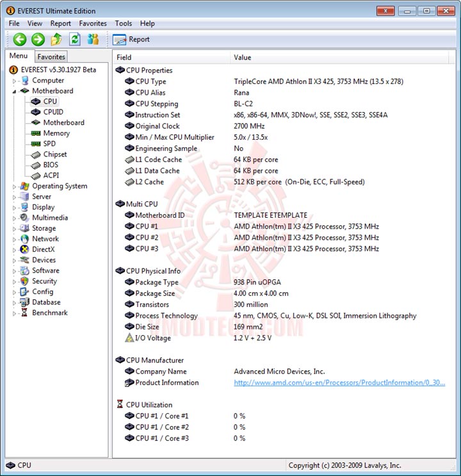The image size is (461, 476).
Task: Select the CPU #1 / Core #2 utilization row
Action: [x=285, y=427]
